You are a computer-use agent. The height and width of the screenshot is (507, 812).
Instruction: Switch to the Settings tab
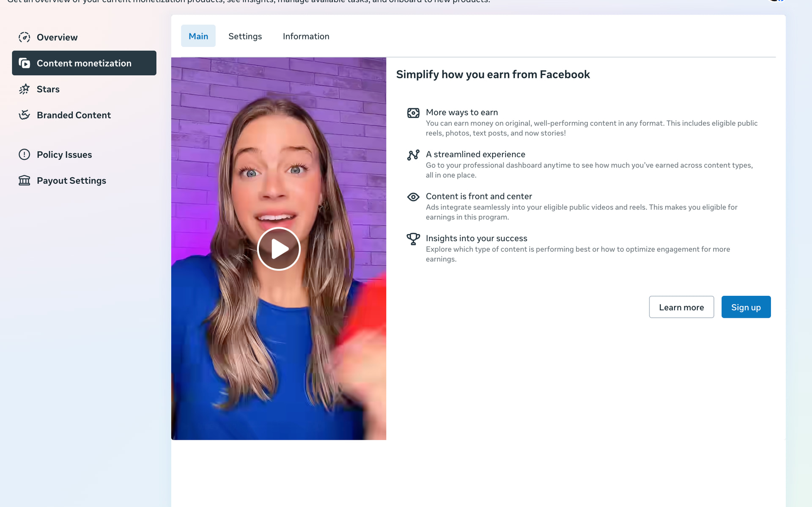pos(245,36)
